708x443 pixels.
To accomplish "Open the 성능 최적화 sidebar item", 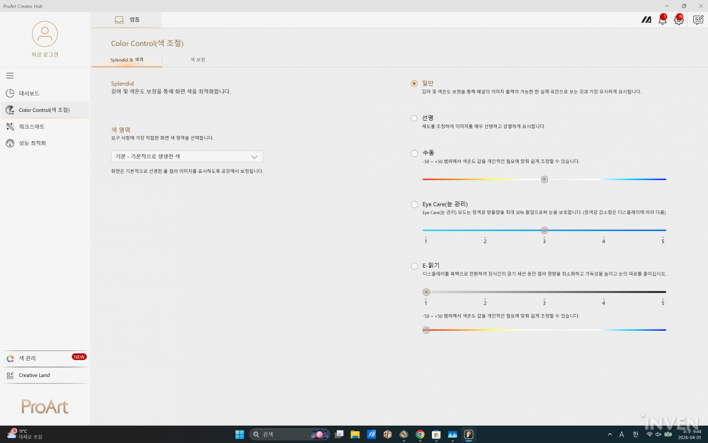I will [32, 143].
